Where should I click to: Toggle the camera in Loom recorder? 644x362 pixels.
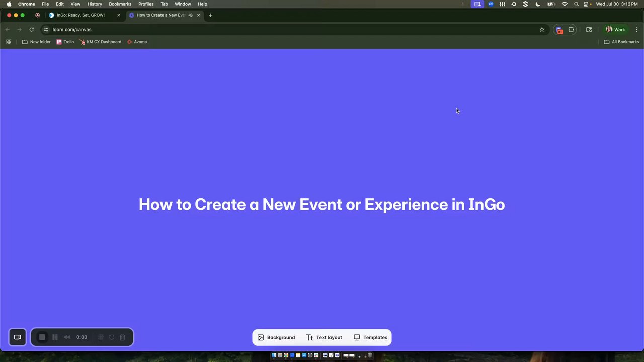(17, 337)
